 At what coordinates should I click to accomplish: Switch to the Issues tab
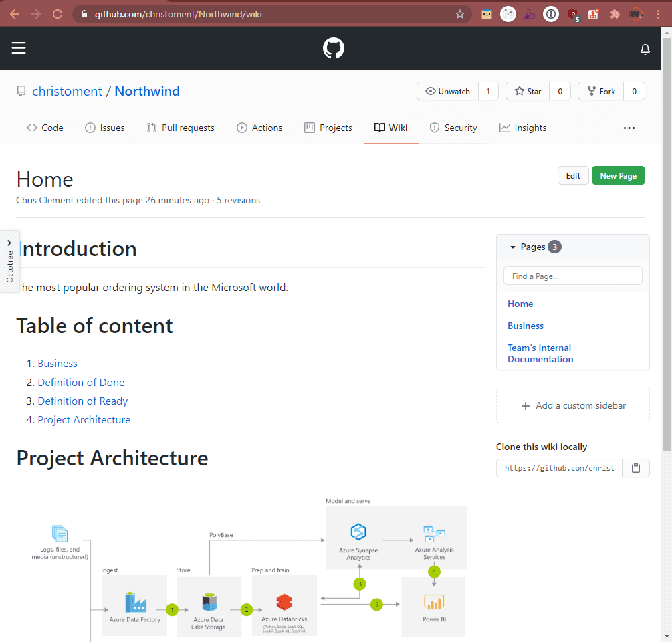105,128
